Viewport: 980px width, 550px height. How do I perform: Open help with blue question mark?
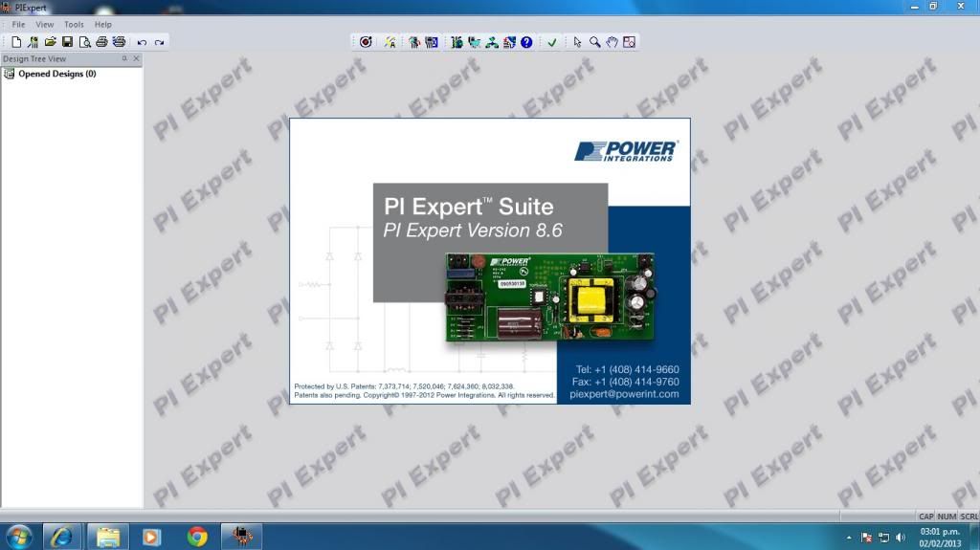tap(527, 42)
